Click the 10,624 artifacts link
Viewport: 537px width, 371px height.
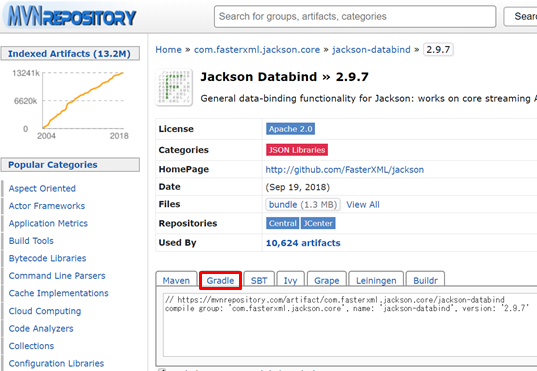click(x=303, y=243)
